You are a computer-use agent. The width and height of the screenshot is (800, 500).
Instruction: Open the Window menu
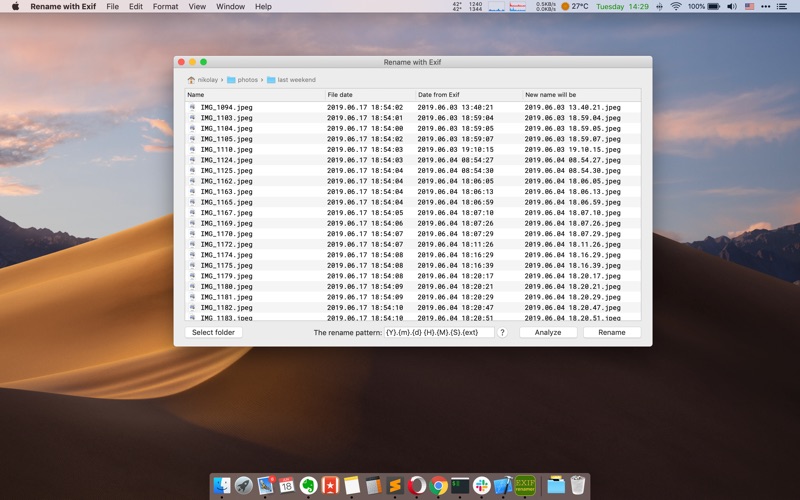(x=230, y=7)
